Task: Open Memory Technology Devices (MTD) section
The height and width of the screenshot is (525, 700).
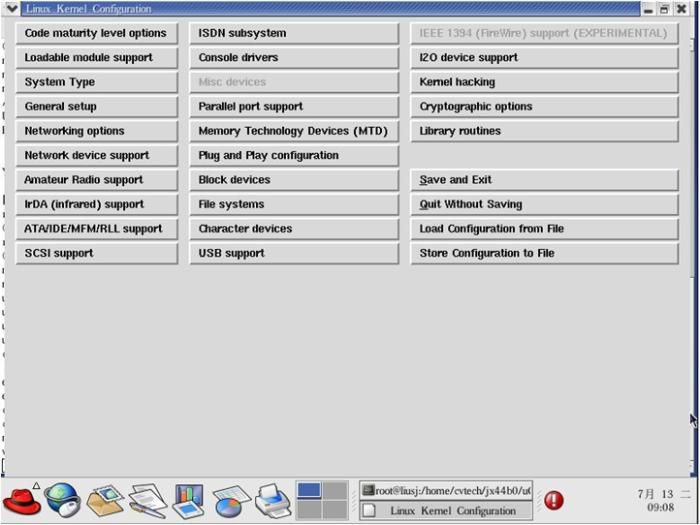Action: pyautogui.click(x=294, y=131)
